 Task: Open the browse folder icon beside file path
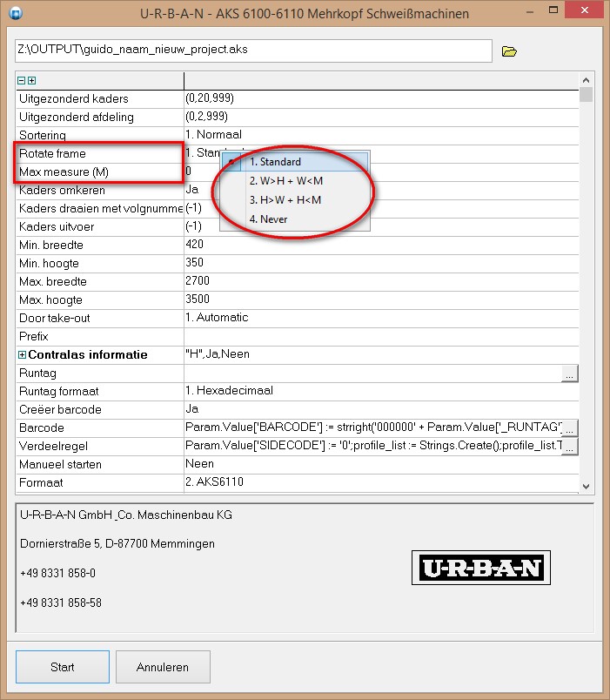pos(509,51)
